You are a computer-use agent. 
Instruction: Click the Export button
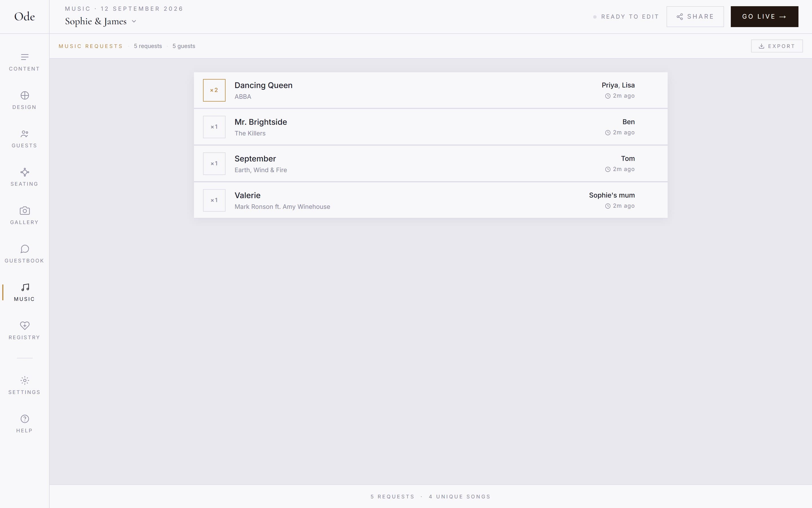pyautogui.click(x=777, y=46)
